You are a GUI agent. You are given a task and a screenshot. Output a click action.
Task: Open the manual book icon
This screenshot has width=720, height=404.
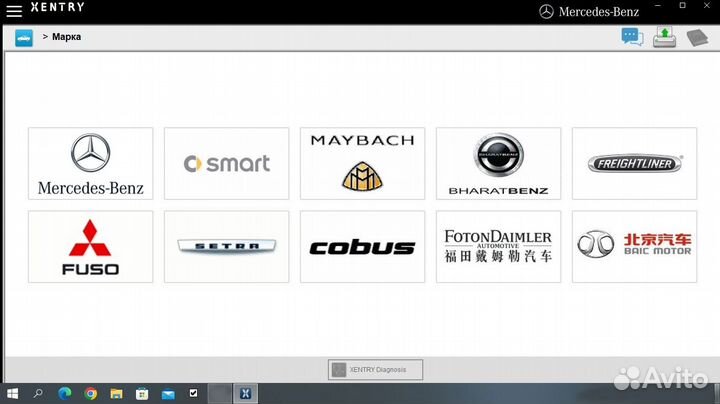(697, 38)
